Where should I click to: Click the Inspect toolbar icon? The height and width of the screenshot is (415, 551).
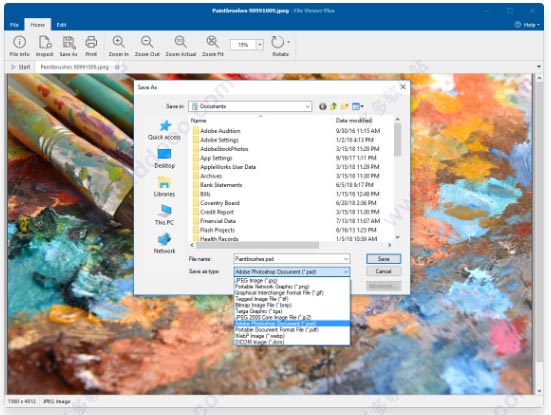(45, 46)
